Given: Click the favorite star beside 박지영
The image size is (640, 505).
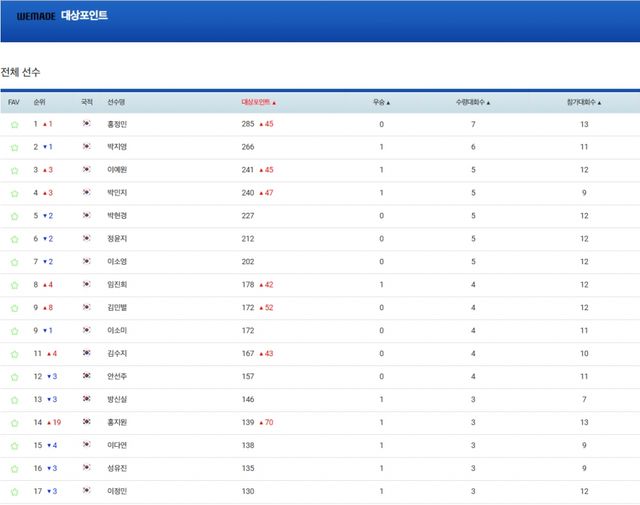Looking at the screenshot, I should coord(14,147).
